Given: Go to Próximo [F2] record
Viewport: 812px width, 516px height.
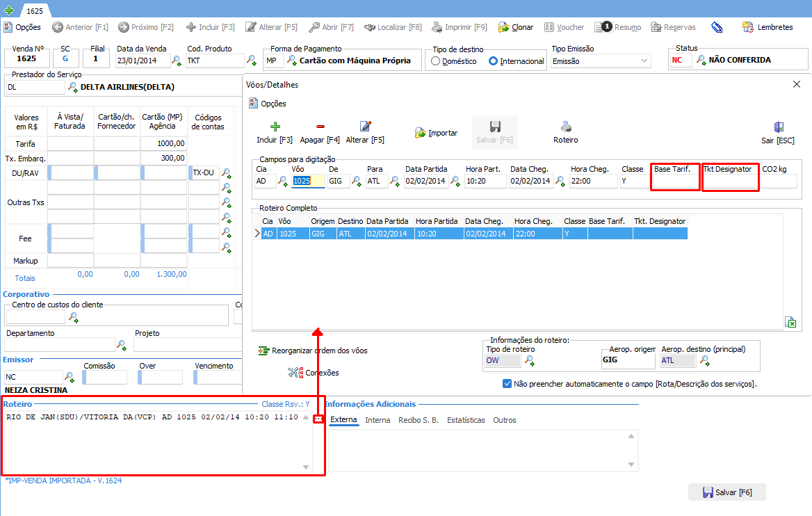Looking at the screenshot, I should click(146, 27).
